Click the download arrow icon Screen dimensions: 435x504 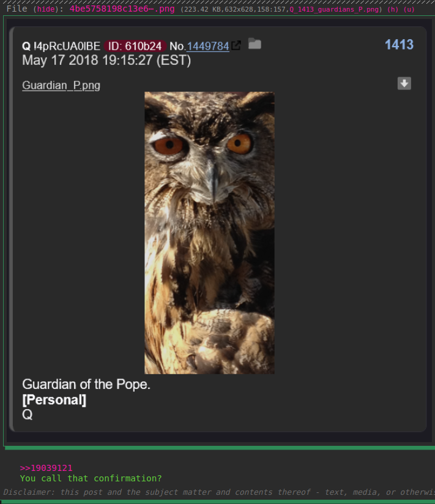point(404,83)
